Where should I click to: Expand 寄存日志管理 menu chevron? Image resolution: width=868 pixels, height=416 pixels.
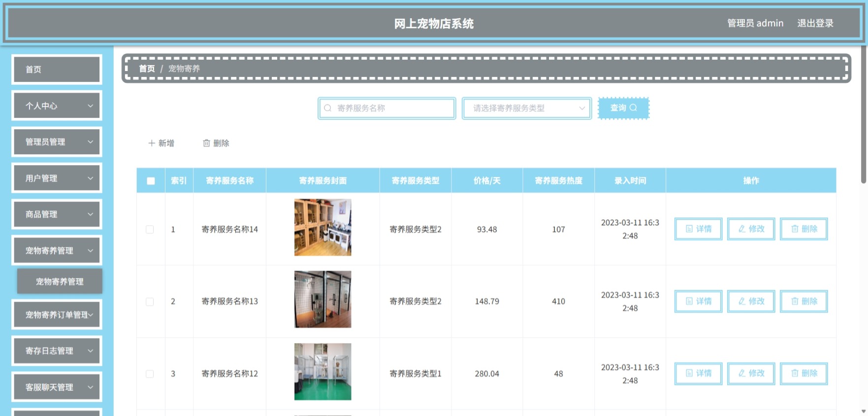pyautogui.click(x=90, y=351)
